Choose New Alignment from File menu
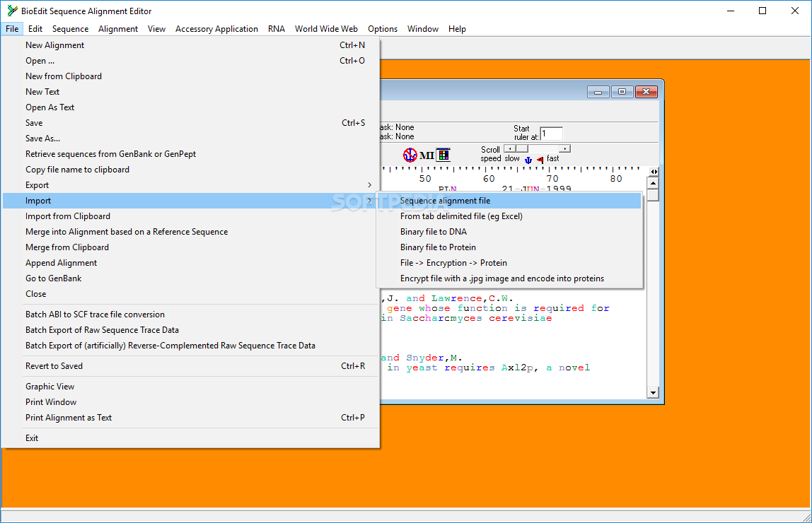This screenshot has width=812, height=523. coord(191,45)
